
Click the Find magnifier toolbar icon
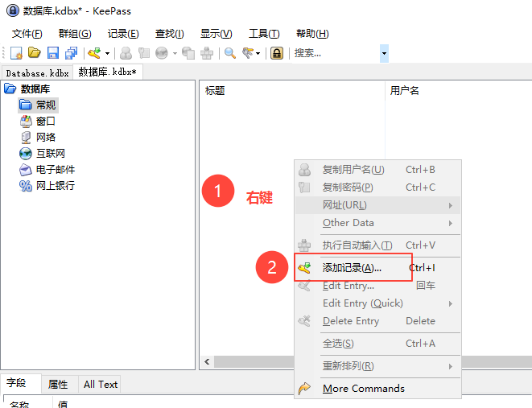click(x=230, y=53)
